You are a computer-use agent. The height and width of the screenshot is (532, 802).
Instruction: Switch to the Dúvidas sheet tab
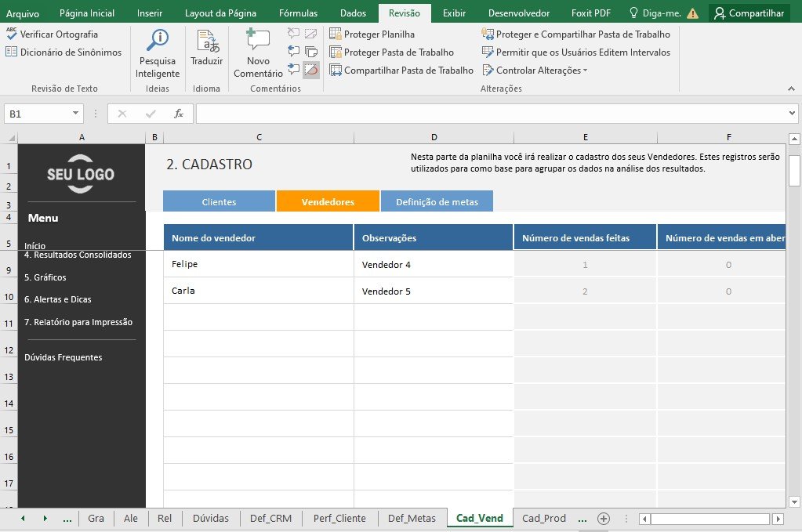tap(211, 518)
